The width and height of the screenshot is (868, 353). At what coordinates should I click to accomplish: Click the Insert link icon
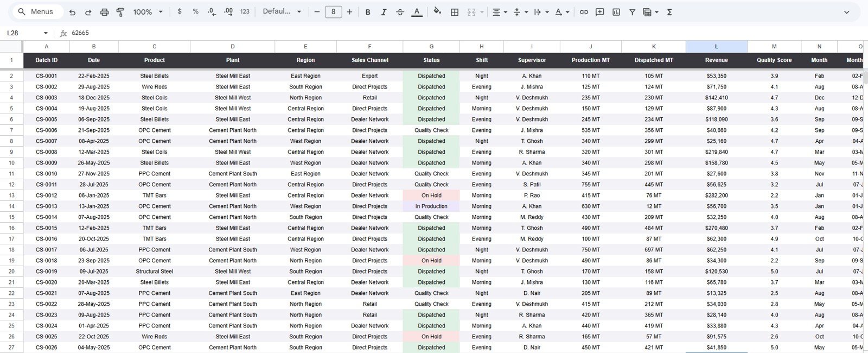pyautogui.click(x=584, y=12)
